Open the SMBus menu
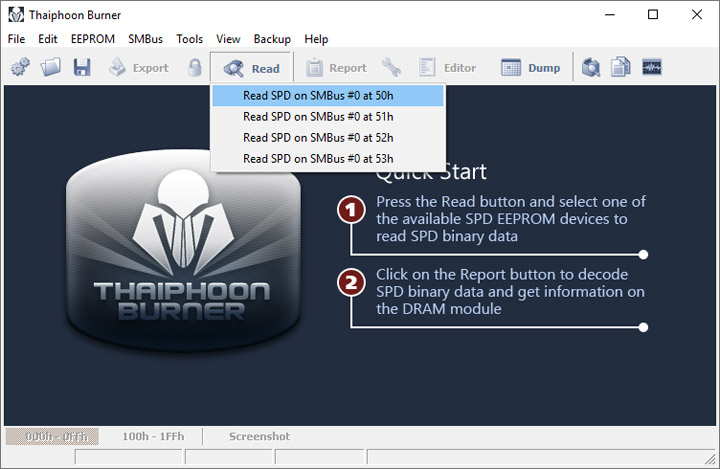The image size is (720, 469). 145,39
